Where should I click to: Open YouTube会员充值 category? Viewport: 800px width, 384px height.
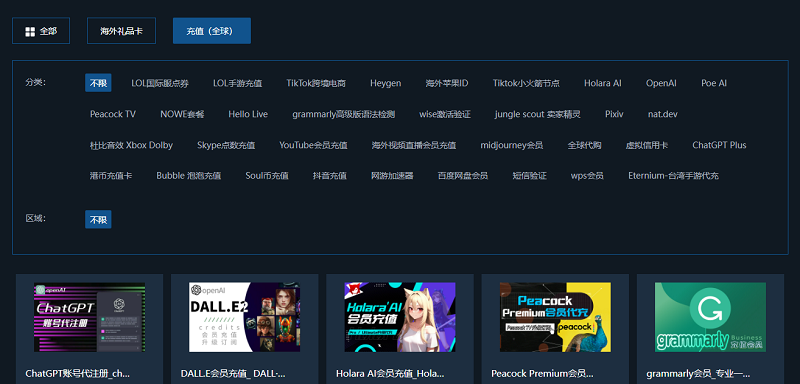[x=313, y=145]
